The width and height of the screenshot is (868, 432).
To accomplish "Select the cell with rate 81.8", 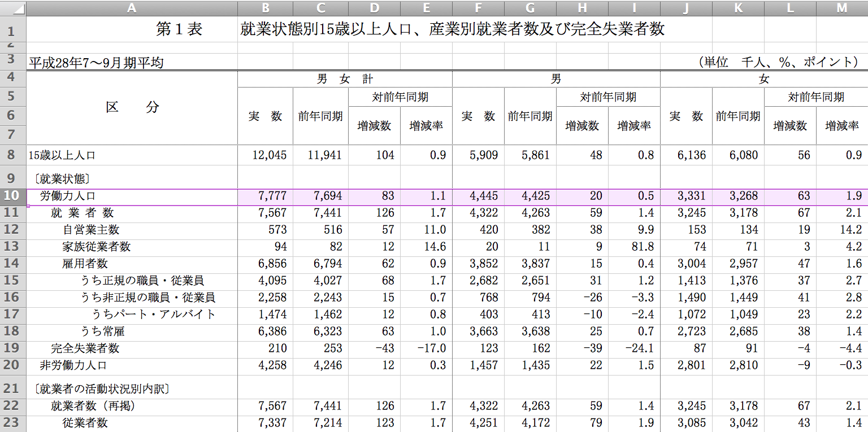I will 634,247.
